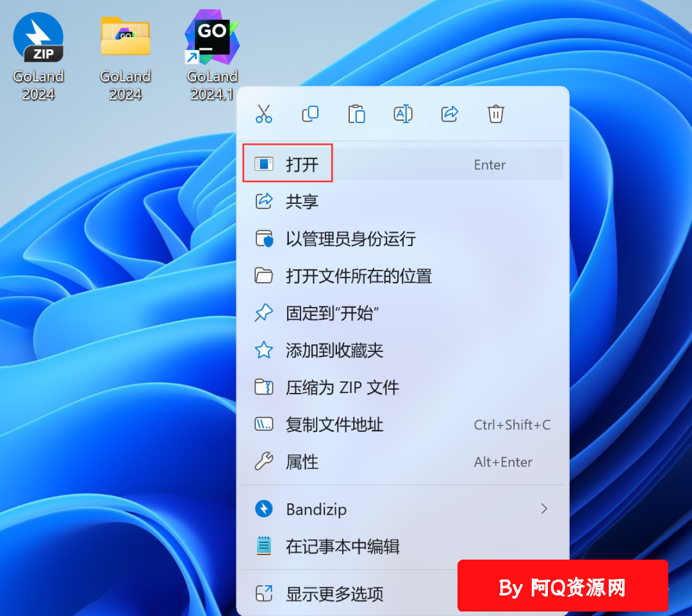Click the Rename icon
692x616 pixels.
[403, 114]
